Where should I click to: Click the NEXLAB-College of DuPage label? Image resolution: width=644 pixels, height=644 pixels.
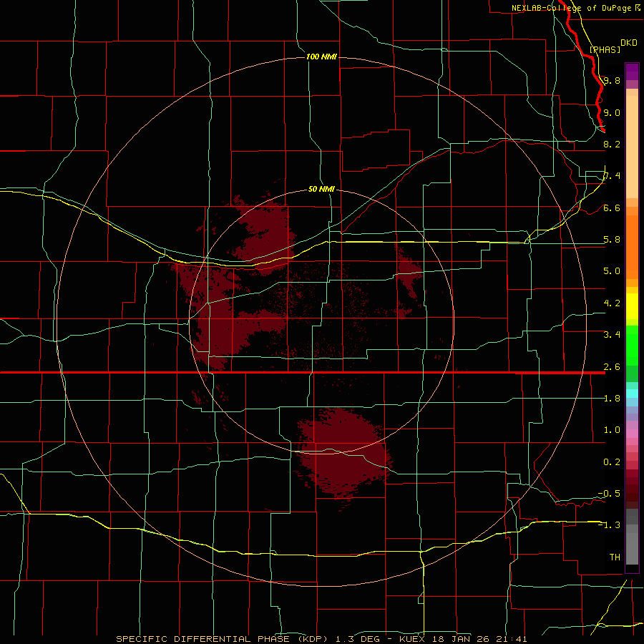tap(571, 8)
